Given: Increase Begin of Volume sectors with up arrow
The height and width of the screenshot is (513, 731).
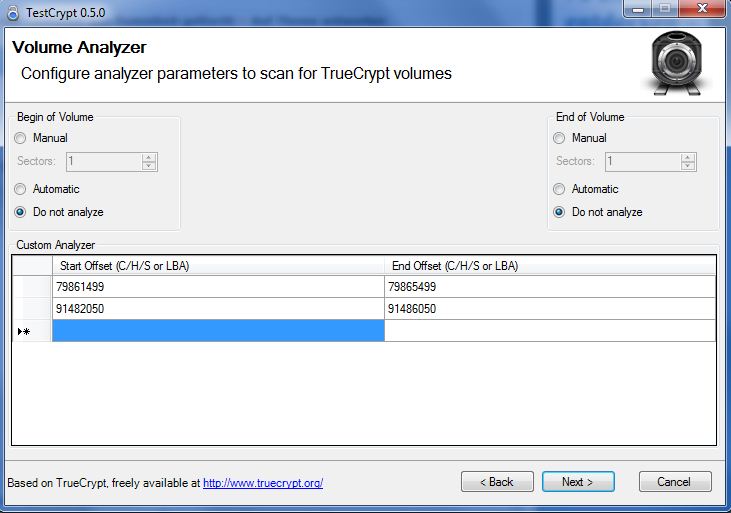Looking at the screenshot, I should point(149,158).
